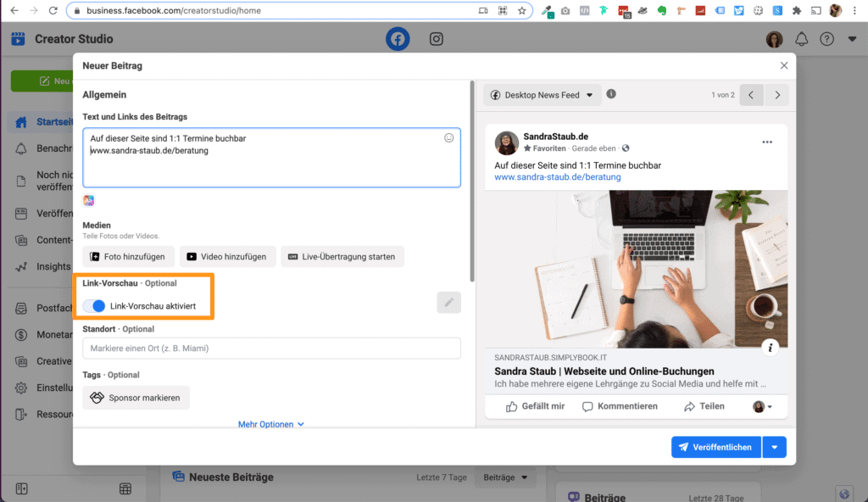Select Creative Tools in the sidebar
868x502 pixels.
click(44, 361)
